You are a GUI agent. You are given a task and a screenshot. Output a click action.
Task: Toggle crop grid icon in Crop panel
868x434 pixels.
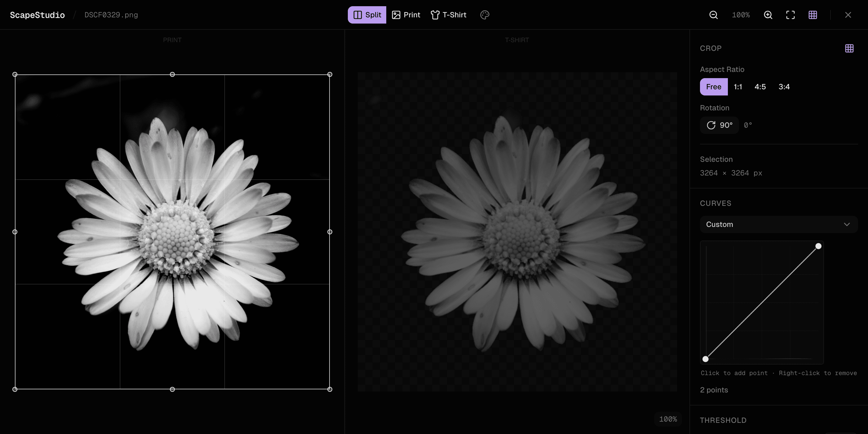point(849,48)
